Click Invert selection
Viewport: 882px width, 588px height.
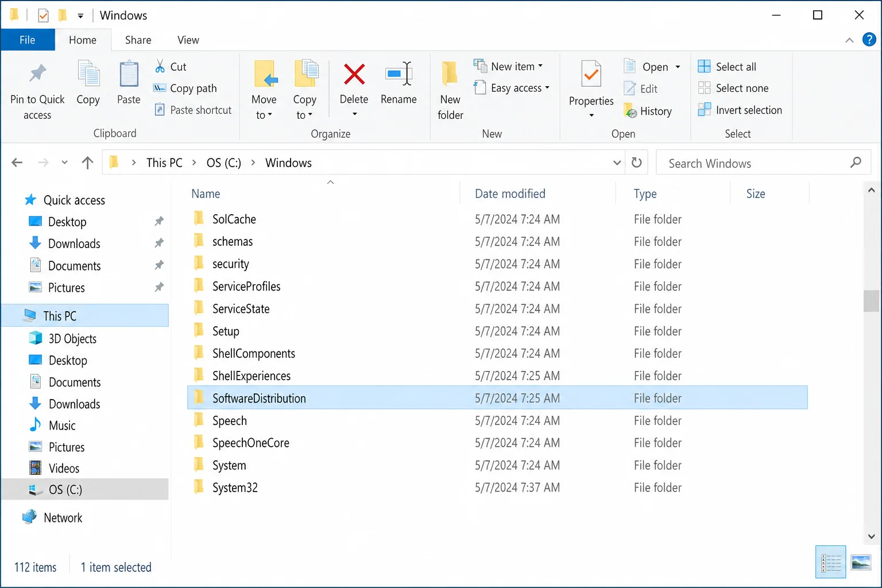point(740,110)
